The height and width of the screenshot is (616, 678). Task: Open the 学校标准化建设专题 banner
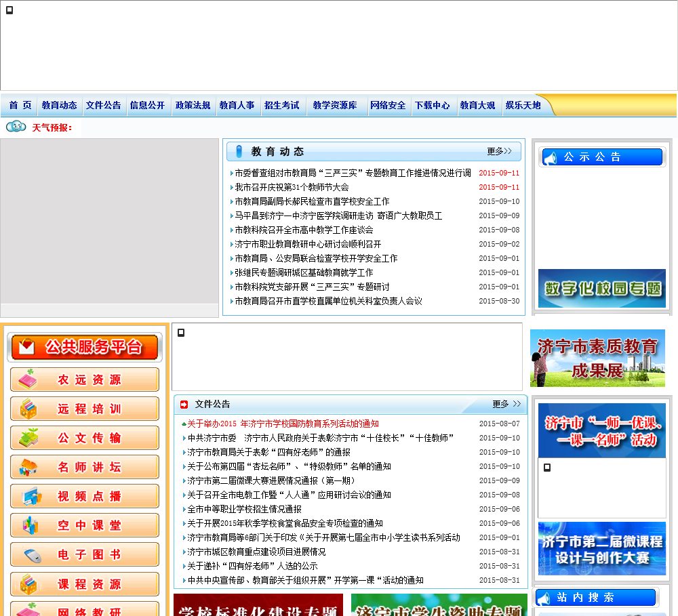[258, 604]
